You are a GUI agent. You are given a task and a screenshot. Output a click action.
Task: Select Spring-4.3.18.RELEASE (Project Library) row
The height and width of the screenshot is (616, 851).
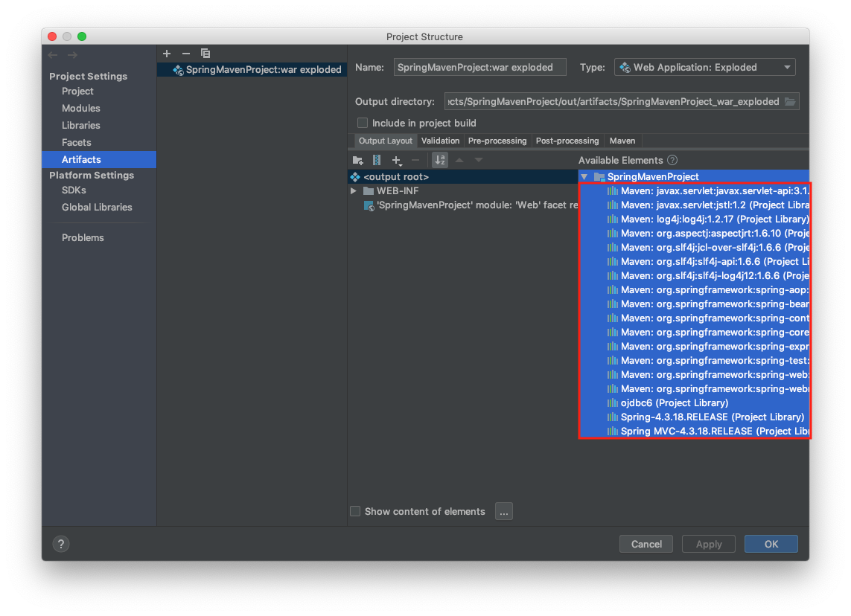click(x=695, y=417)
